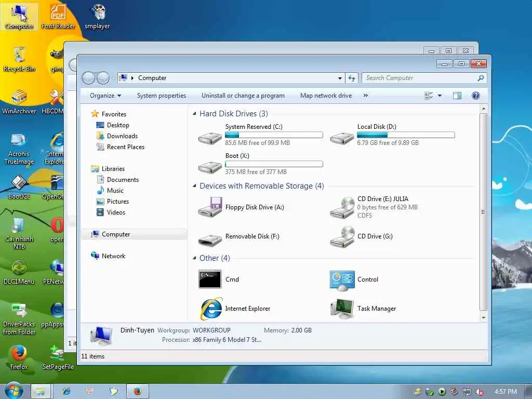
Task: Open the smplayer desktop shortcut
Action: pyautogui.click(x=97, y=16)
